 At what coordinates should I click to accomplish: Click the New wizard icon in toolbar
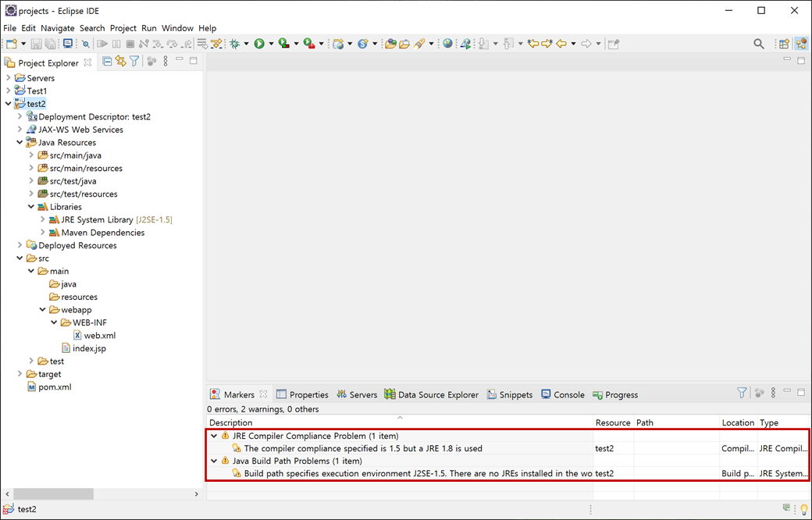[x=12, y=44]
